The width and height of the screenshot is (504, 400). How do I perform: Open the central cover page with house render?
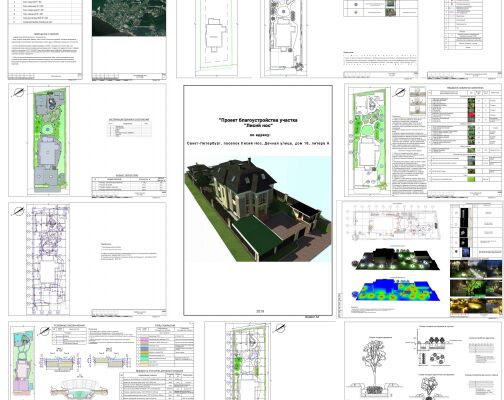tap(258, 200)
